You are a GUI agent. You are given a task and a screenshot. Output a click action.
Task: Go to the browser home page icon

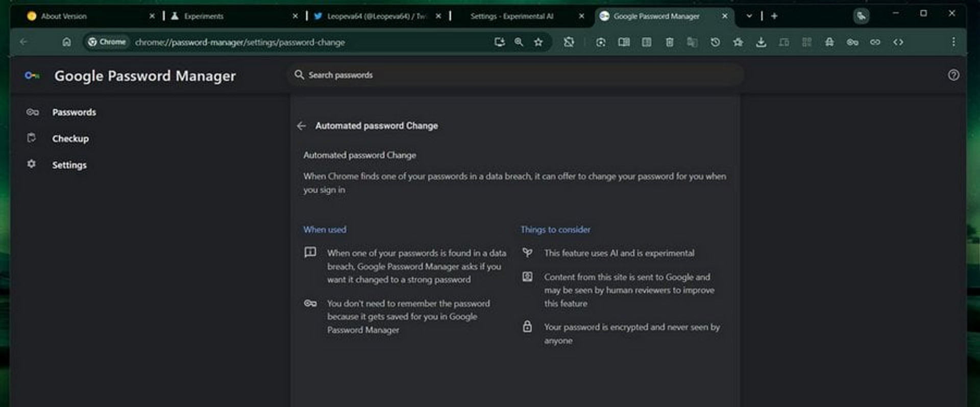[66, 42]
